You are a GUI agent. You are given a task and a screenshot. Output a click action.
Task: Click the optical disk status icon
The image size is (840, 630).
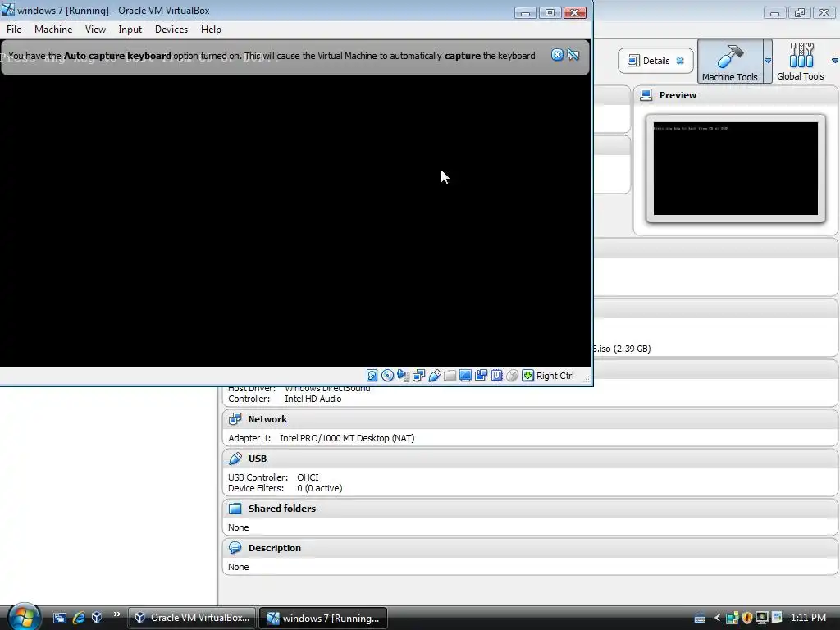coord(387,376)
